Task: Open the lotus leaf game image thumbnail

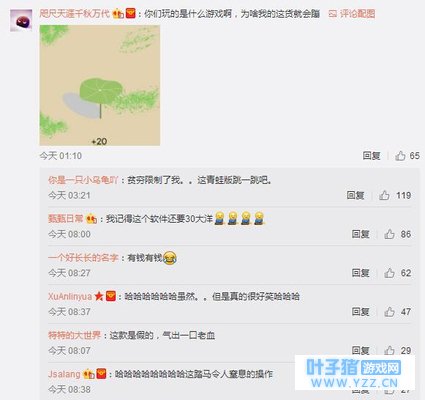Action: coord(100,86)
